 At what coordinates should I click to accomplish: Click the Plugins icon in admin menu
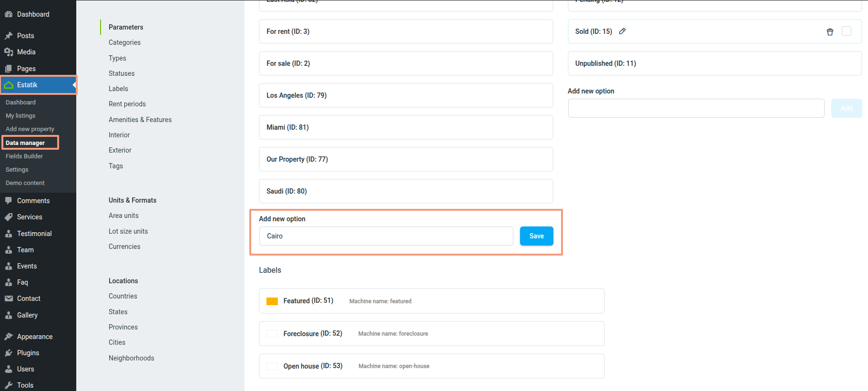pos(9,353)
